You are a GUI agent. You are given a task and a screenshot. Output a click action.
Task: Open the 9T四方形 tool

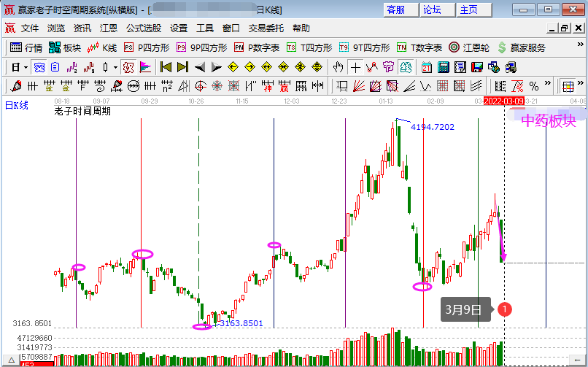coord(365,47)
